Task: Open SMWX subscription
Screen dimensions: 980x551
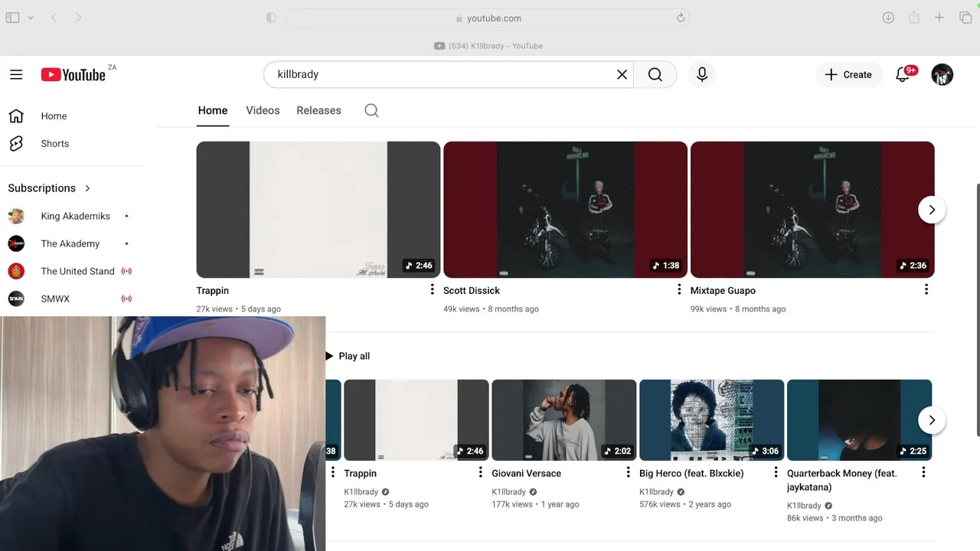Action: 73,298
